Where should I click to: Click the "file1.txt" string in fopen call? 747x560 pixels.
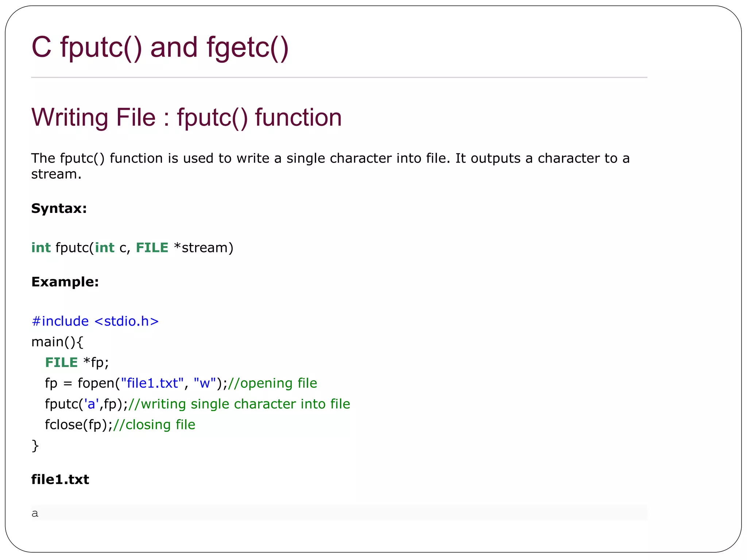click(152, 383)
